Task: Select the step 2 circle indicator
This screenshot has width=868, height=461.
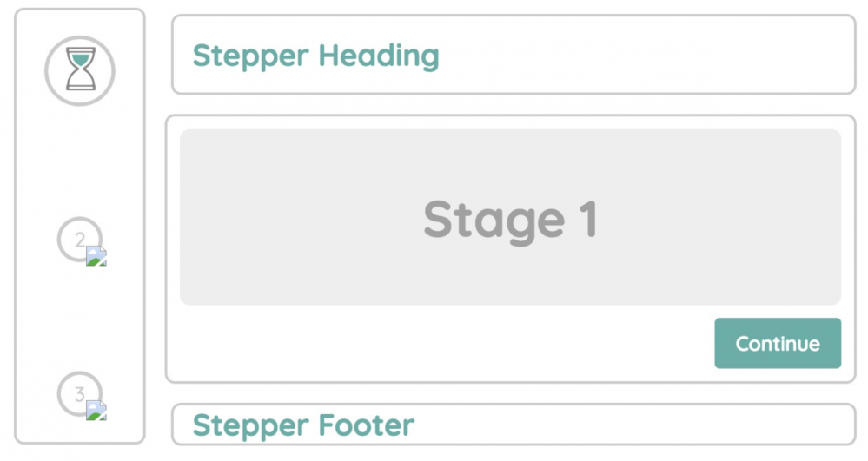Action: (x=77, y=238)
